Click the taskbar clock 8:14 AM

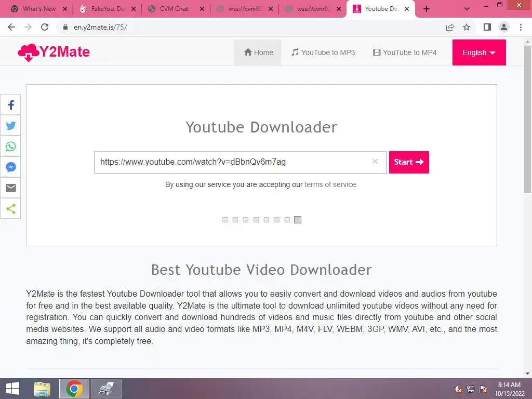pos(509,385)
